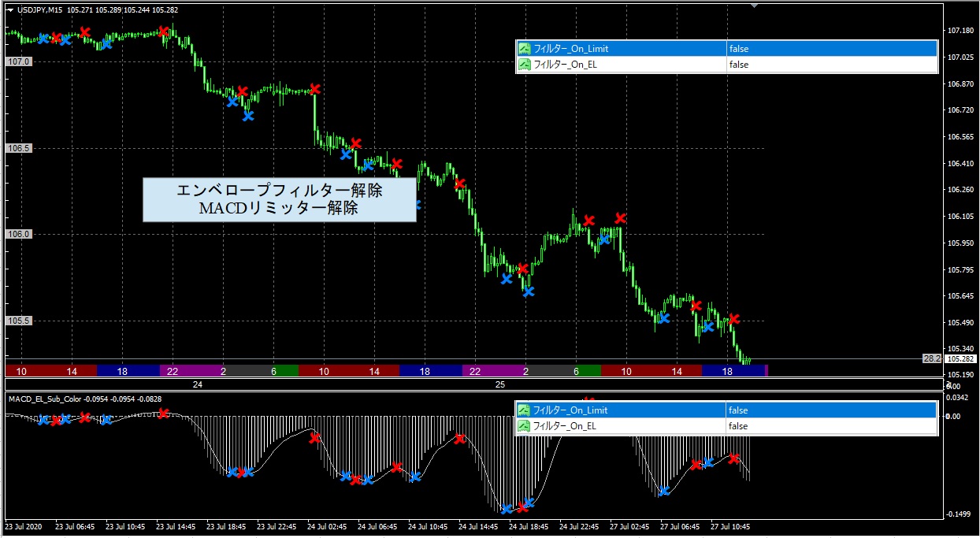Click 105.950 on the price scale
The image size is (980, 538).
(960, 243)
